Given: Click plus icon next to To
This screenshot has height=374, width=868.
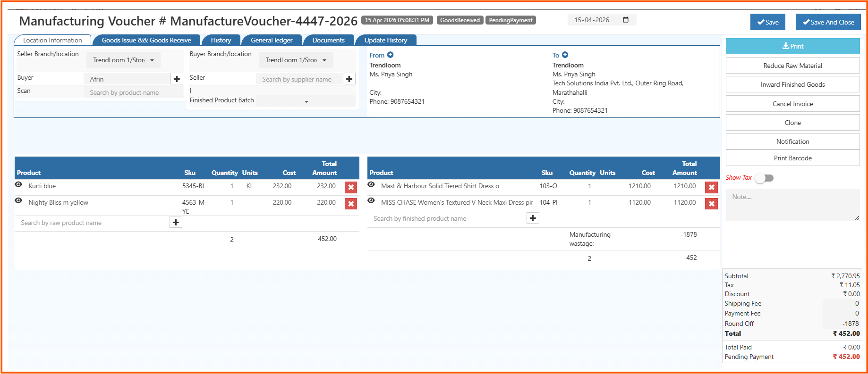Looking at the screenshot, I should pos(565,55).
